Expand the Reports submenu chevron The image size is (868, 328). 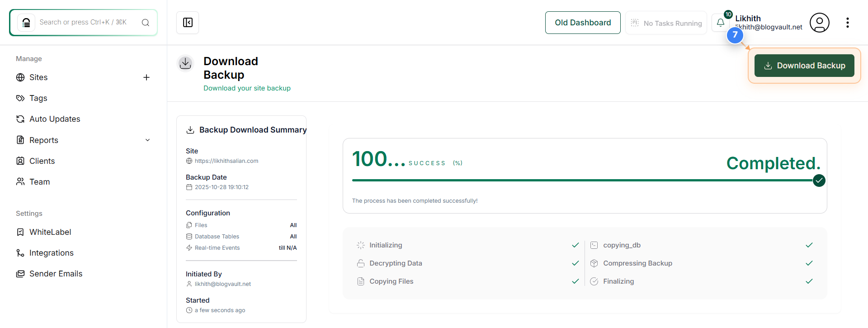147,140
